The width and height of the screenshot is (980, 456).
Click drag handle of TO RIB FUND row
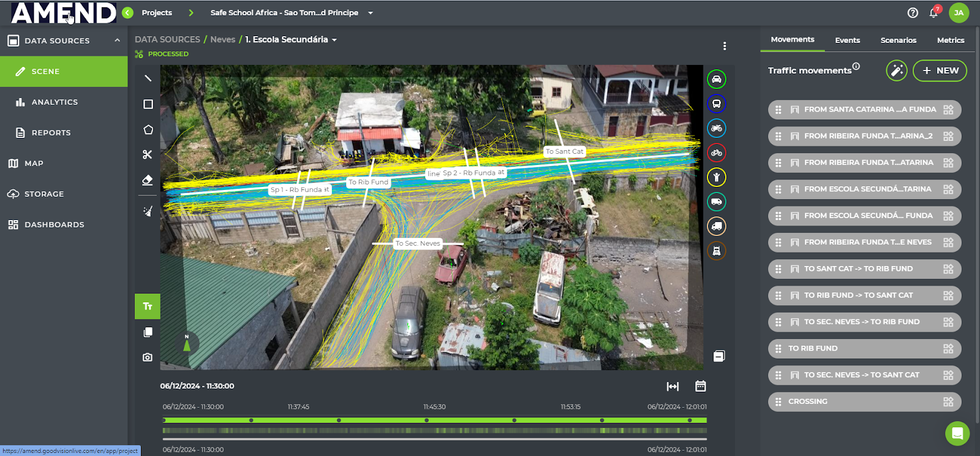[778, 349]
